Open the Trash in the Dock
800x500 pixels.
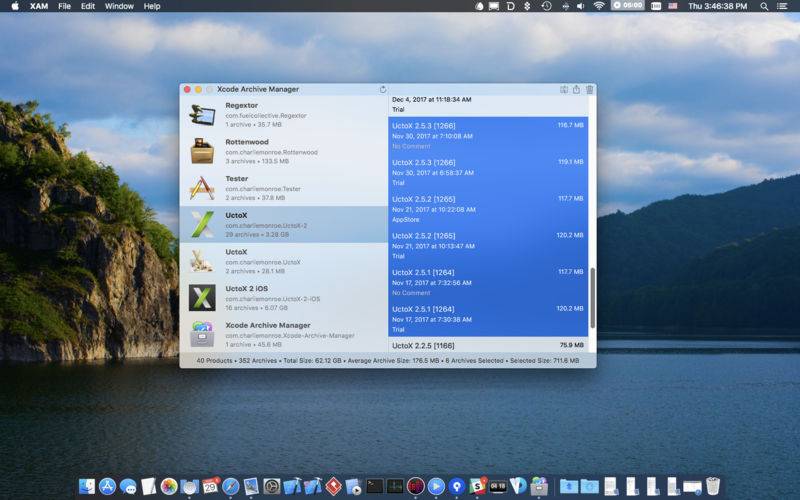tap(713, 486)
